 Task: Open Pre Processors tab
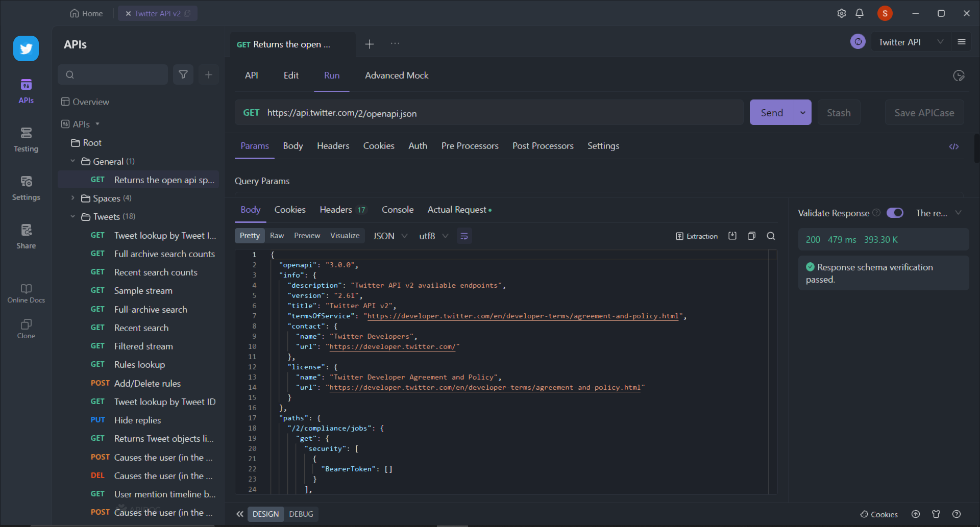(470, 146)
